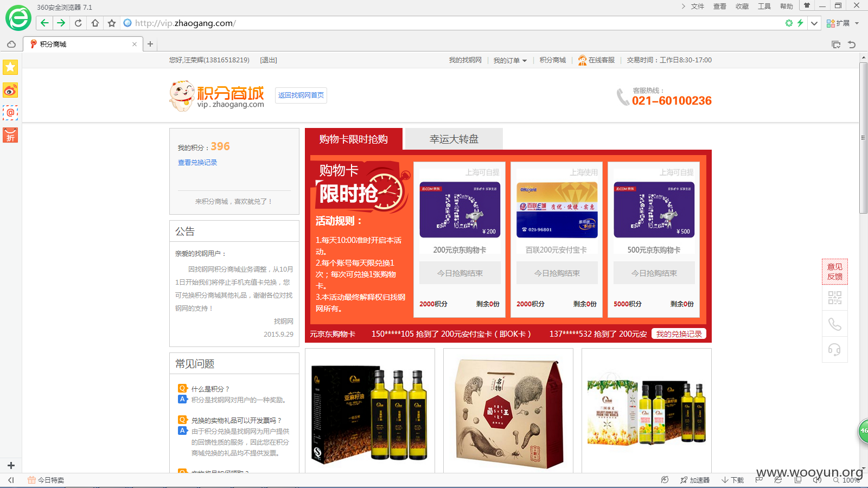Click the green refresh icon in the address bar

click(789, 23)
